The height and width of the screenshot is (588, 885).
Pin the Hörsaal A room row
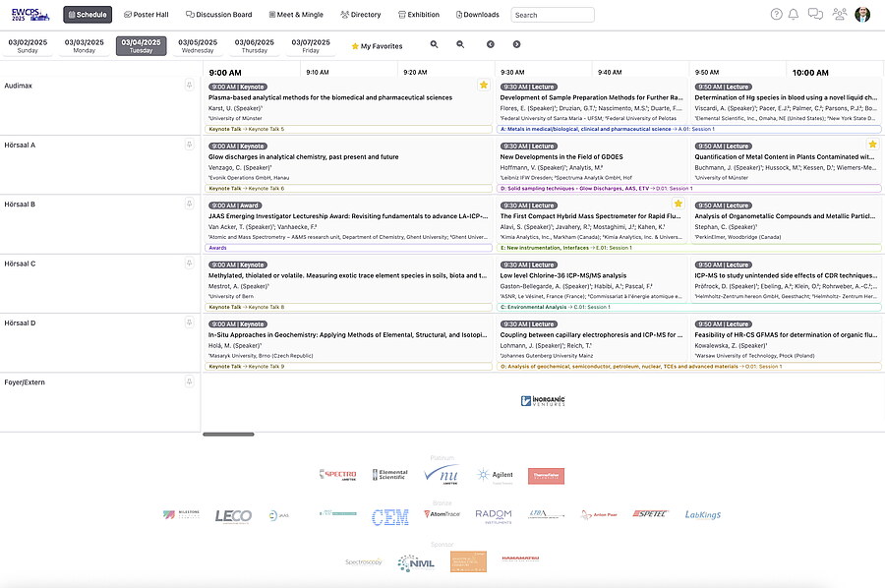click(189, 145)
